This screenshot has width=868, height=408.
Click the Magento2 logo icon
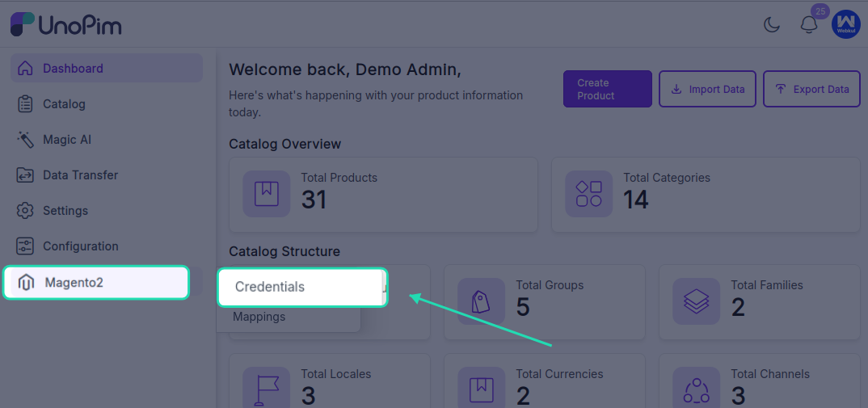pos(26,282)
